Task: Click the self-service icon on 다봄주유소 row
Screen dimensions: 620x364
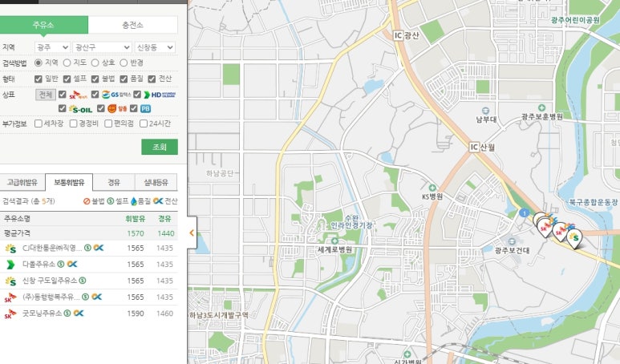Action: [60, 264]
